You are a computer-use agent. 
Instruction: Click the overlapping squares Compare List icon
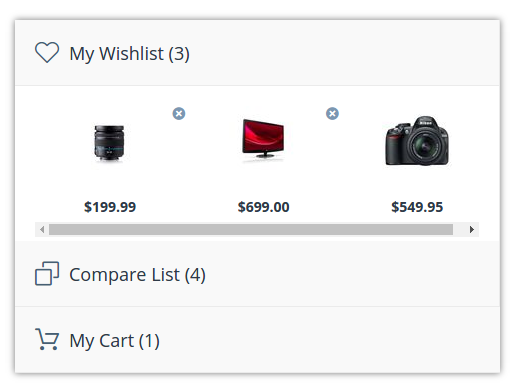click(47, 273)
